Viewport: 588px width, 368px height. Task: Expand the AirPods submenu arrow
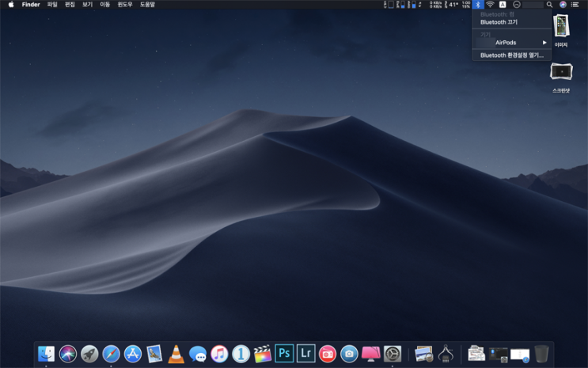(x=544, y=43)
